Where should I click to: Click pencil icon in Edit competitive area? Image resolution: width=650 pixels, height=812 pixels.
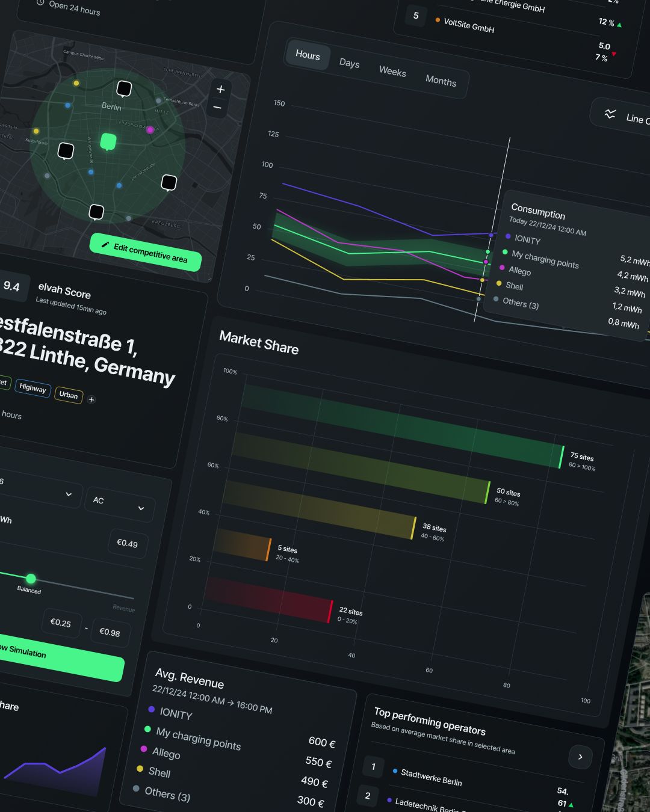(x=105, y=245)
